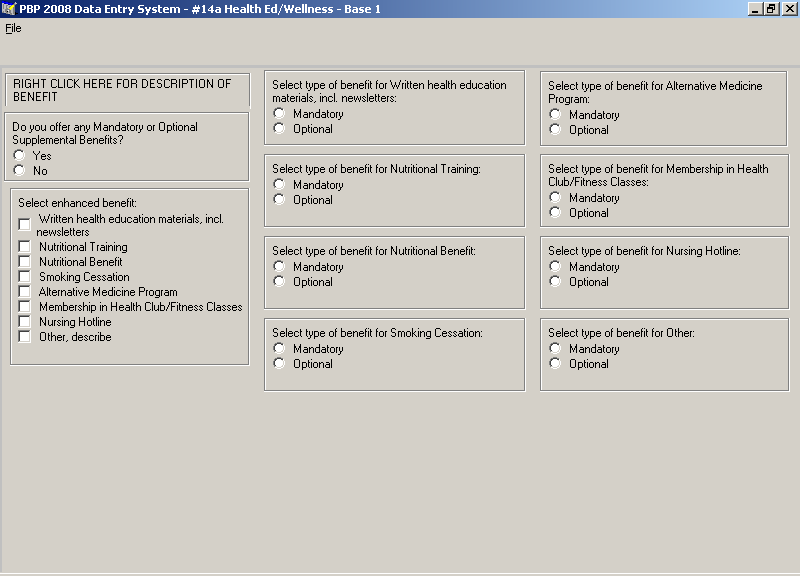Click Select type of benefit for Smoking Cessation text

(x=377, y=333)
